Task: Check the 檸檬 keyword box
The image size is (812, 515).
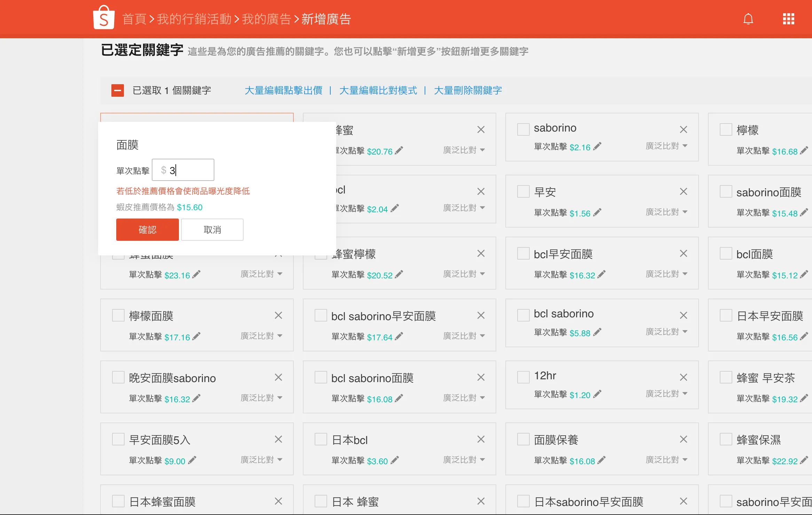Action: pos(726,129)
